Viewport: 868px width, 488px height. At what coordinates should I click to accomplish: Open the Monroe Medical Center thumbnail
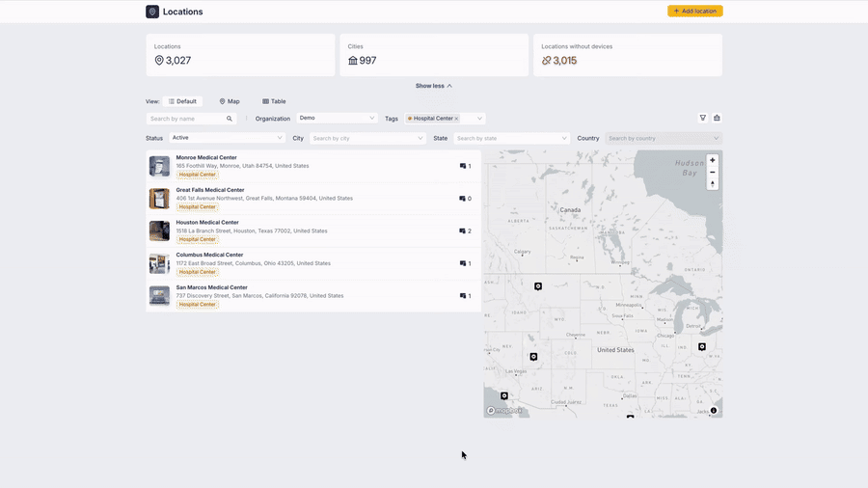pos(159,166)
